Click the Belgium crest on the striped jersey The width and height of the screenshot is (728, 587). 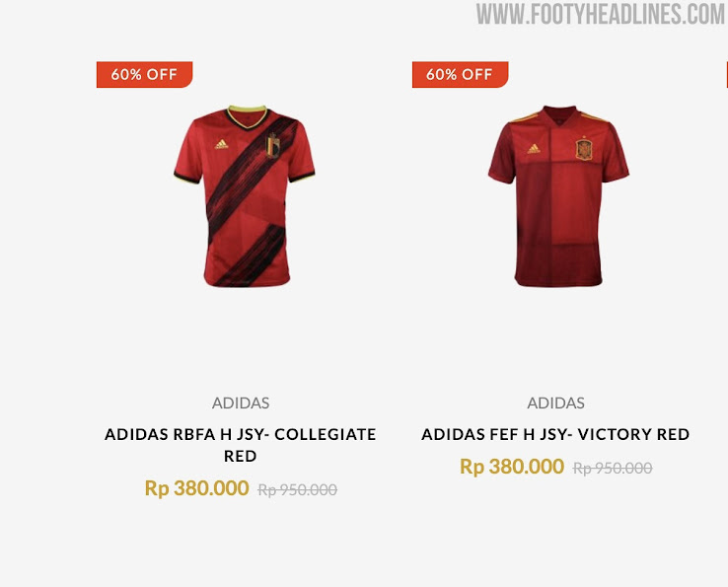pyautogui.click(x=272, y=145)
